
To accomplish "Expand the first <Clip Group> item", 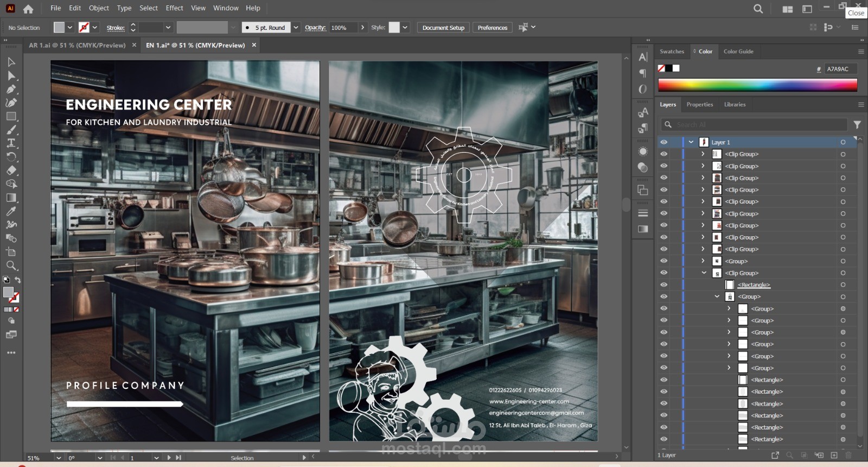I will (703, 154).
